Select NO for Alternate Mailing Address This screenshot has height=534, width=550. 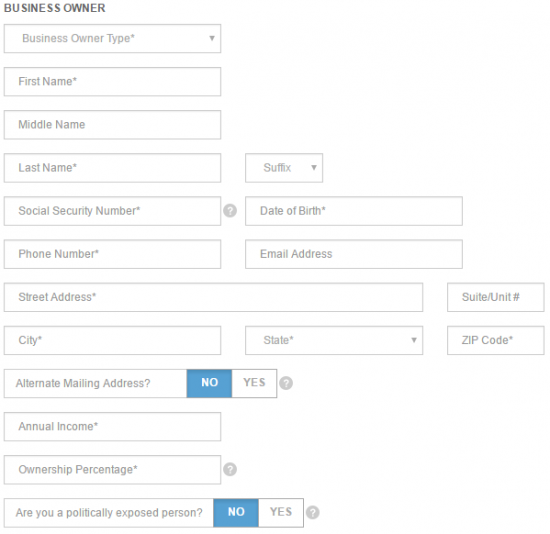click(x=209, y=383)
